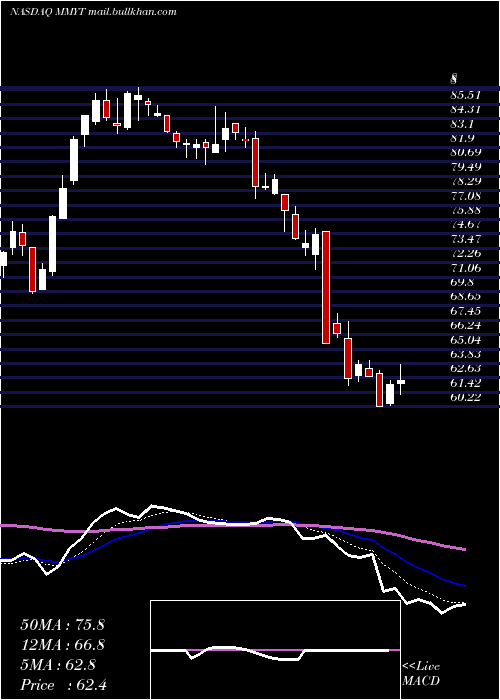Select the 63.83 price axis label
The image size is (500, 700).
[x=466, y=354]
